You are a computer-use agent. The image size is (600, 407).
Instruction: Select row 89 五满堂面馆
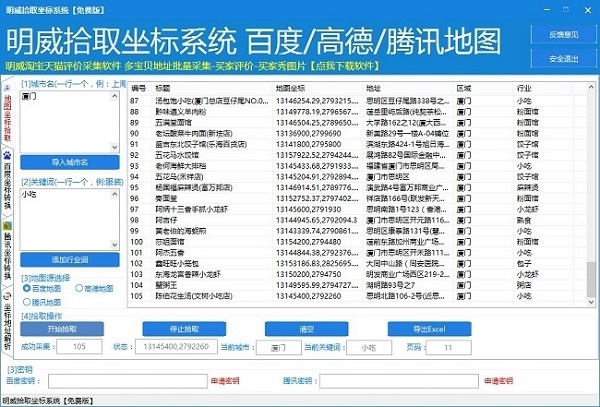click(357, 123)
